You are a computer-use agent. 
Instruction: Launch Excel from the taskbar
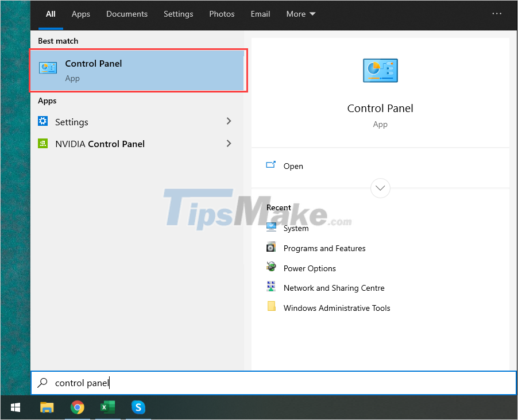pos(107,407)
